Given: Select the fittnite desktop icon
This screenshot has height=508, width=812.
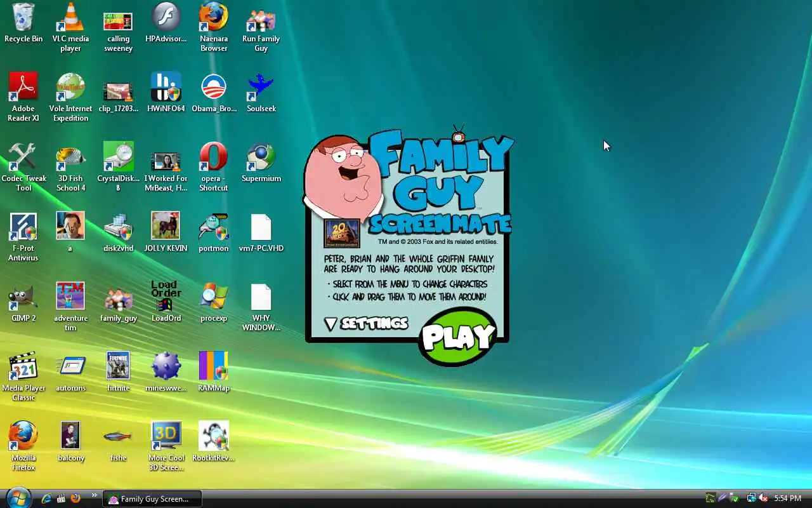Looking at the screenshot, I should 118,373.
